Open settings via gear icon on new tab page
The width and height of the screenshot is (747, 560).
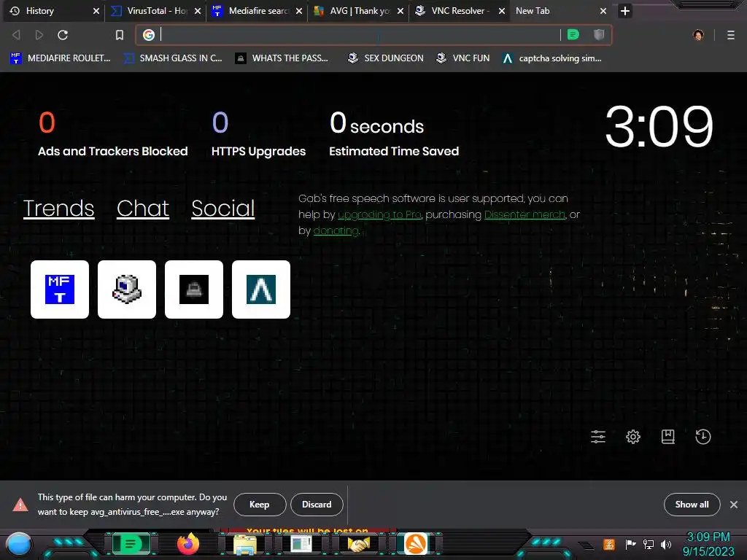(x=633, y=437)
